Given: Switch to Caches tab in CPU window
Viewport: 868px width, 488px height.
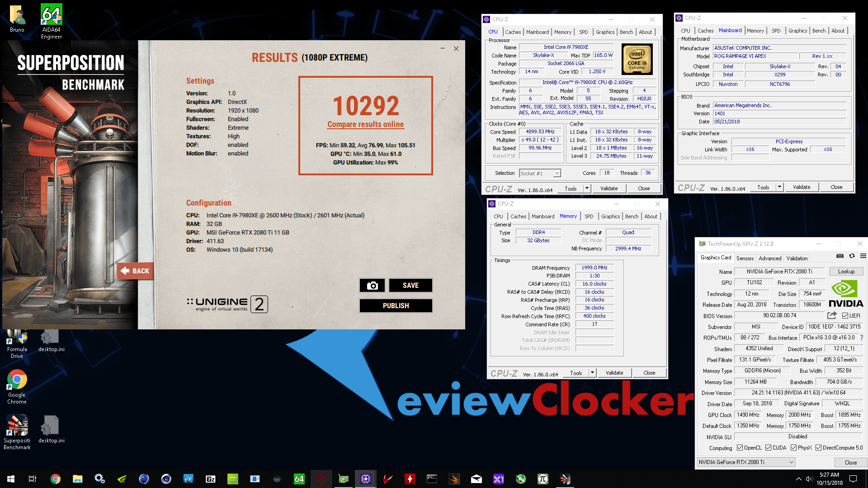Looking at the screenshot, I should [x=513, y=32].
